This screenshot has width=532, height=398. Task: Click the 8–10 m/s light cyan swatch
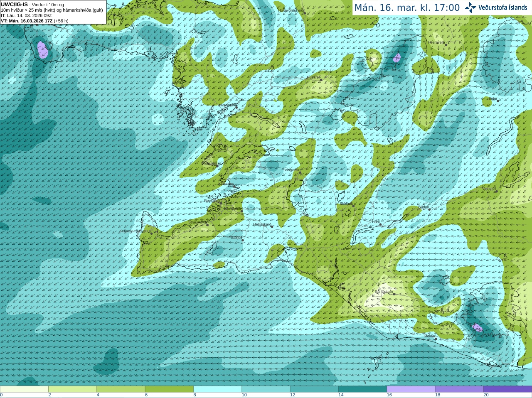(217, 389)
